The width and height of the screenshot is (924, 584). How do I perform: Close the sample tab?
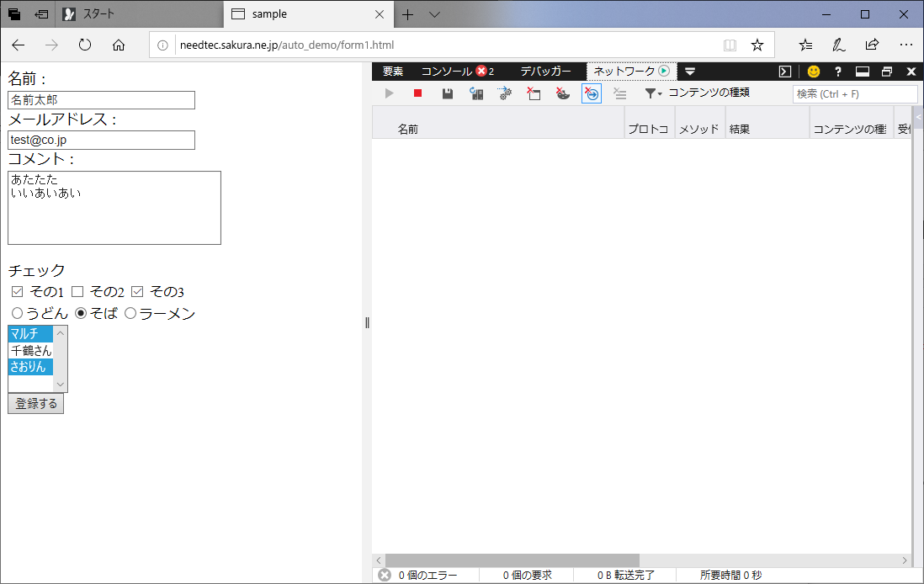[x=380, y=14]
